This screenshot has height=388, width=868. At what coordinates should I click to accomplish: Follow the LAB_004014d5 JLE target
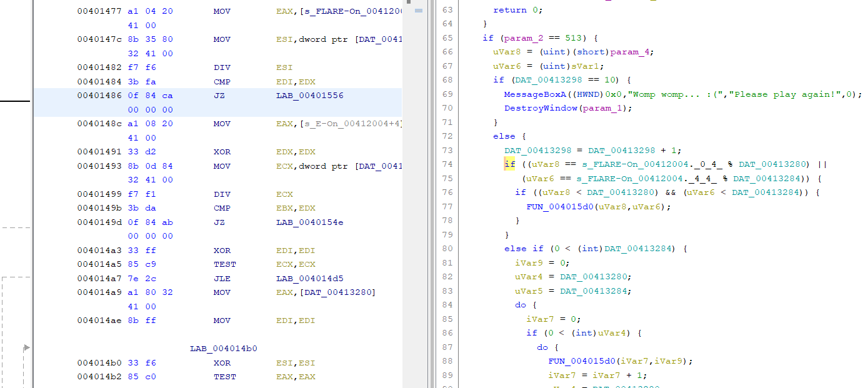(310, 279)
